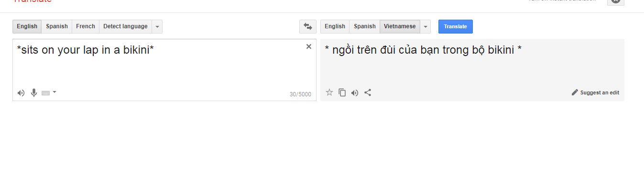The image size is (644, 195).
Task: Open the virtual keyboard input tool
Action: pos(46,93)
